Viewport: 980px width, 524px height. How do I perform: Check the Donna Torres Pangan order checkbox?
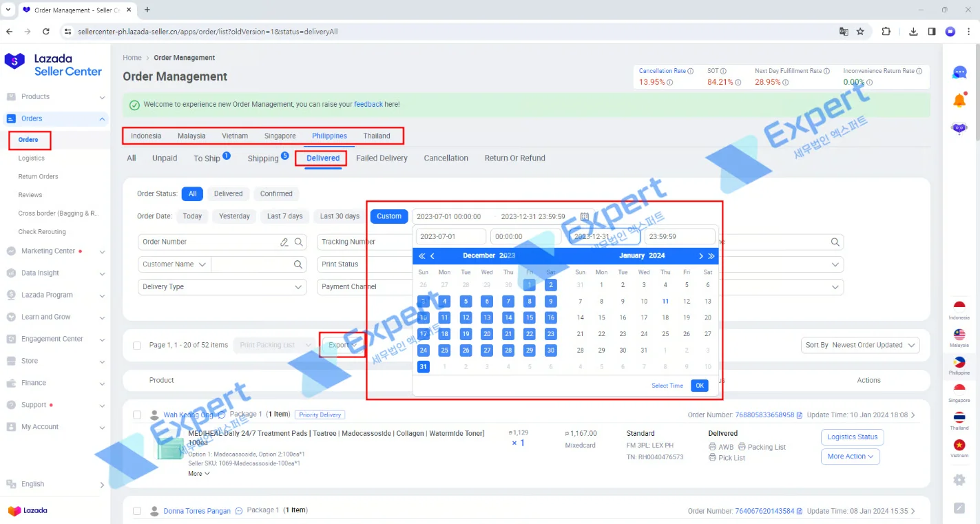[x=137, y=511]
